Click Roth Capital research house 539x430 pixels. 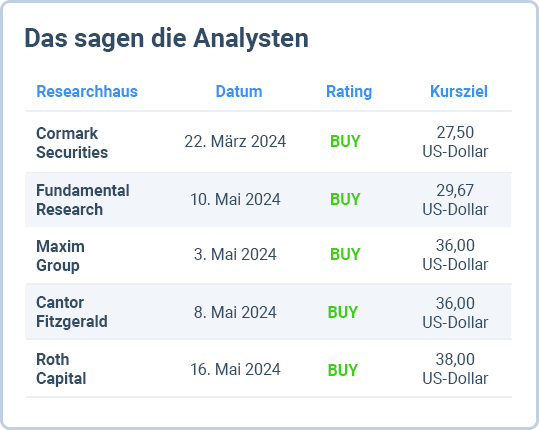[61, 369]
